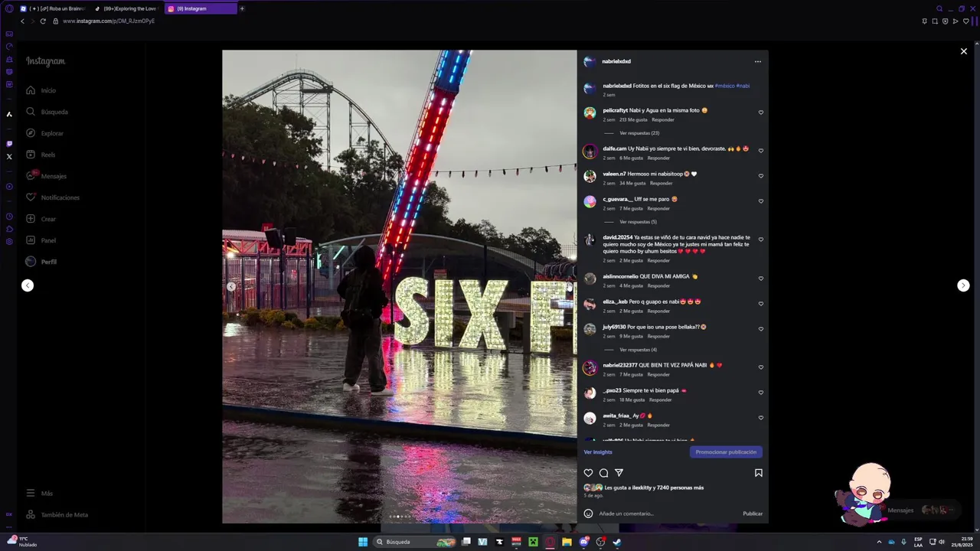Open settings gear in Opera GX sidebar
The image size is (980, 551).
pos(9,242)
